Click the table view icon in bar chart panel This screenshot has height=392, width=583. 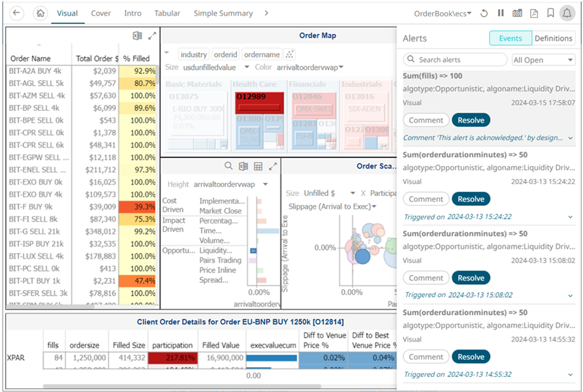(258, 167)
